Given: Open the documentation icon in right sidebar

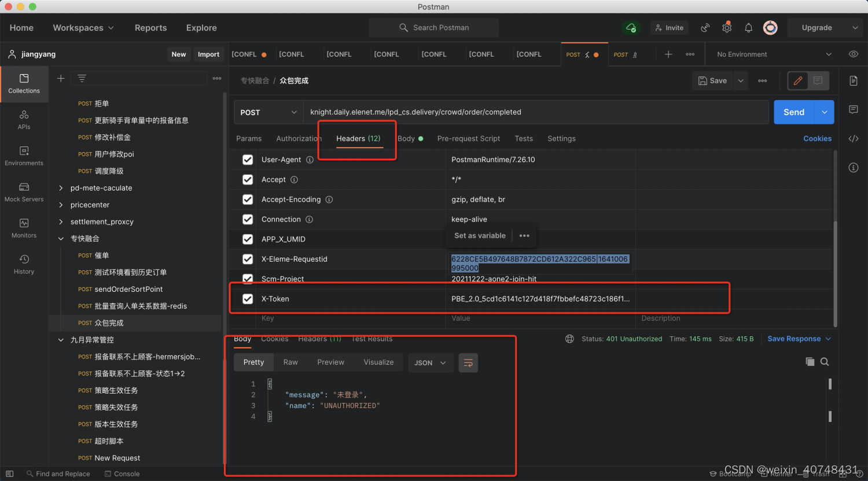Looking at the screenshot, I should (x=854, y=81).
